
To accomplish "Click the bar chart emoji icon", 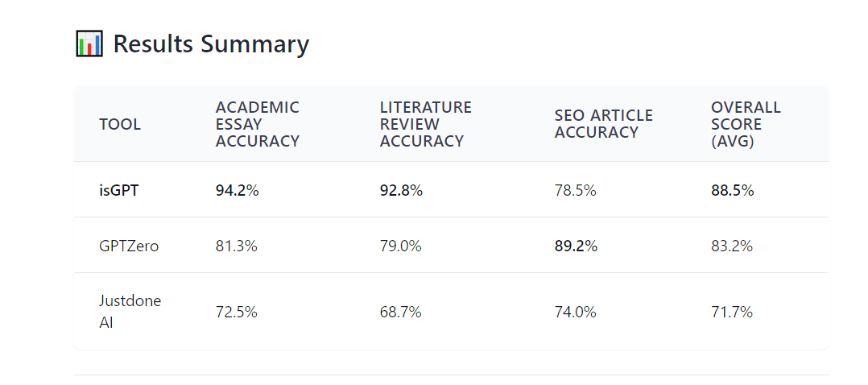I will click(x=89, y=43).
